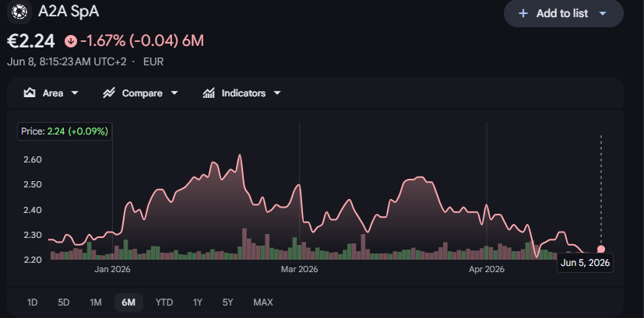Expand the Area chart type dropdown

(75, 93)
